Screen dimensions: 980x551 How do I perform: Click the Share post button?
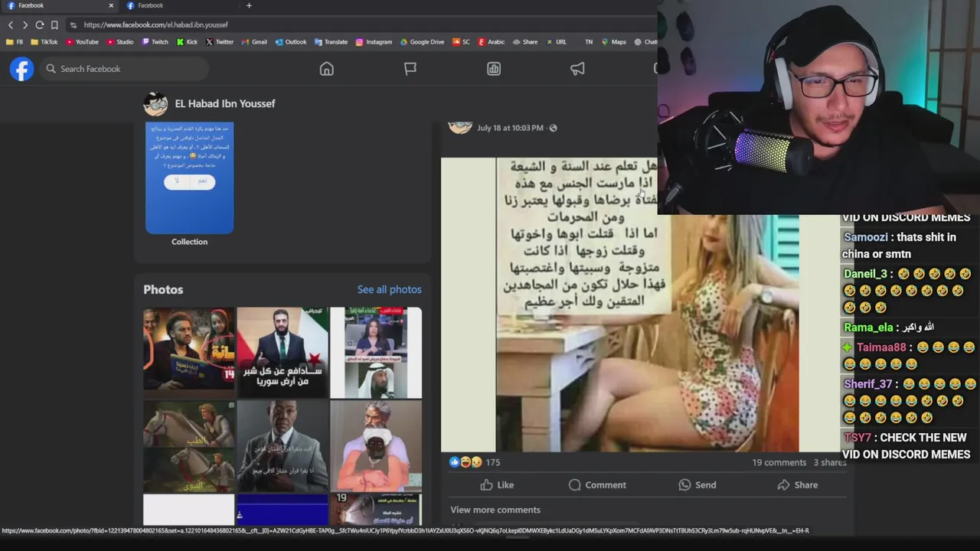tap(798, 485)
